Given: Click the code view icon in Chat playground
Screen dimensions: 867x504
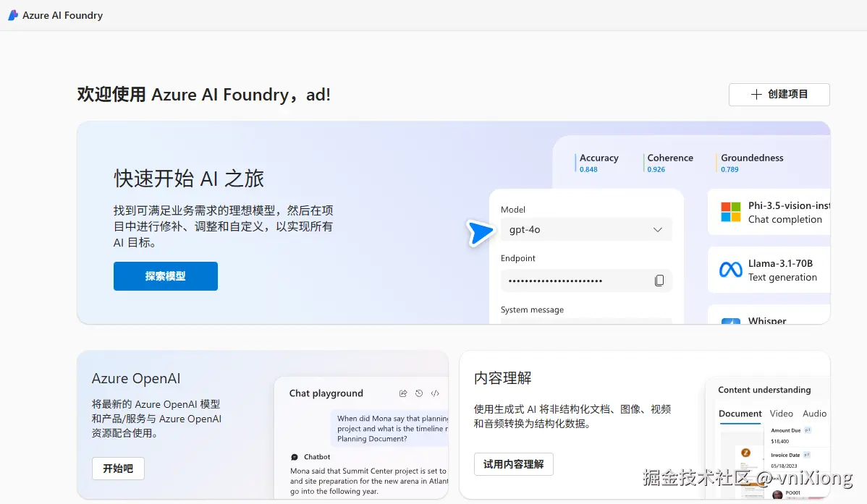Looking at the screenshot, I should click(x=435, y=393).
